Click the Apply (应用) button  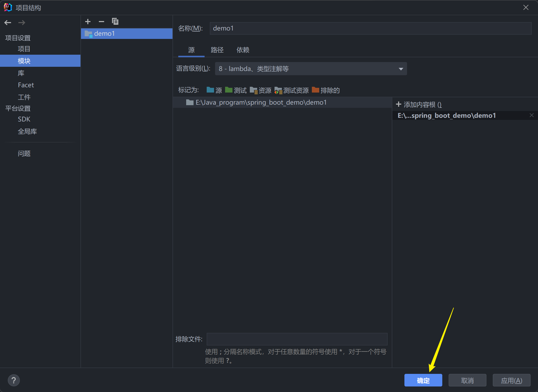tap(511, 380)
